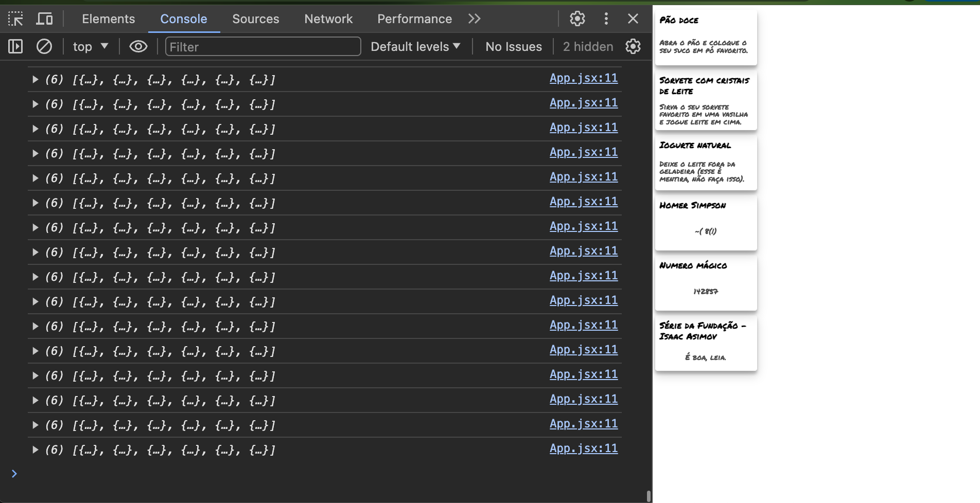Image resolution: width=980 pixels, height=503 pixels.
Task: Clear the console with the clear icon
Action: tap(44, 47)
